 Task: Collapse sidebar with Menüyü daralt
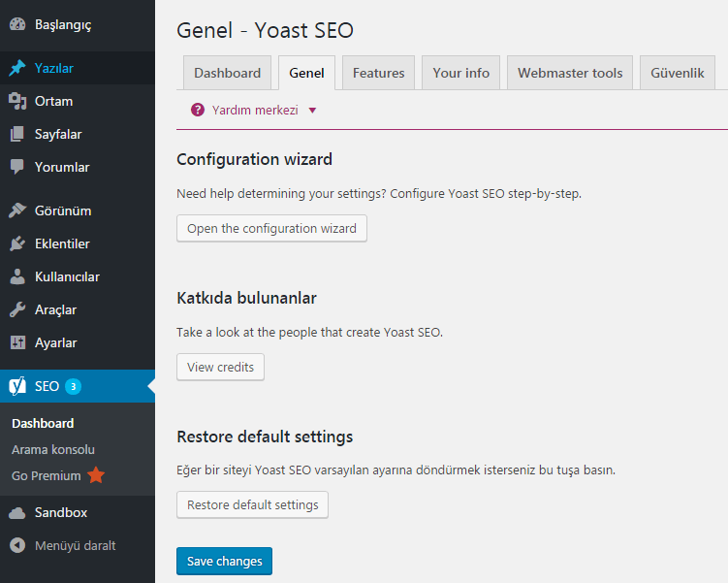(x=78, y=545)
